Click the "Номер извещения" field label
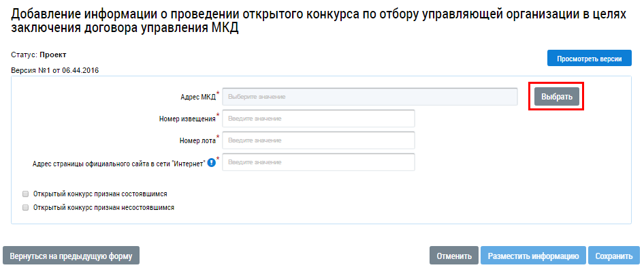This screenshot has width=644, height=274. point(187,119)
